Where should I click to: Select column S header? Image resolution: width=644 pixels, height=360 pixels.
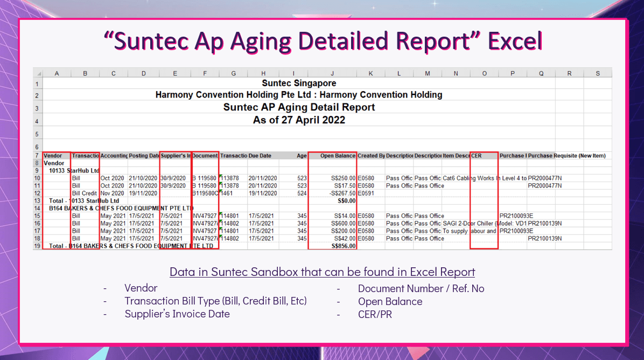(x=598, y=73)
